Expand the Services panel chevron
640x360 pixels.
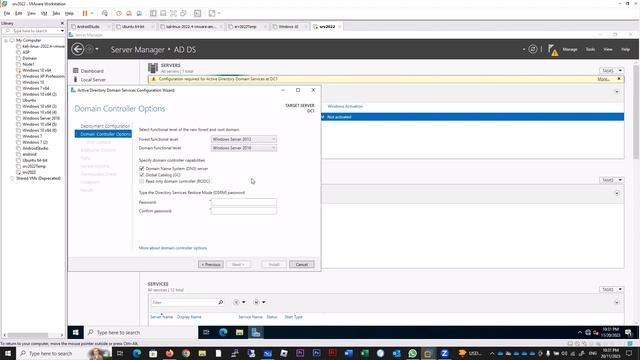click(617, 302)
